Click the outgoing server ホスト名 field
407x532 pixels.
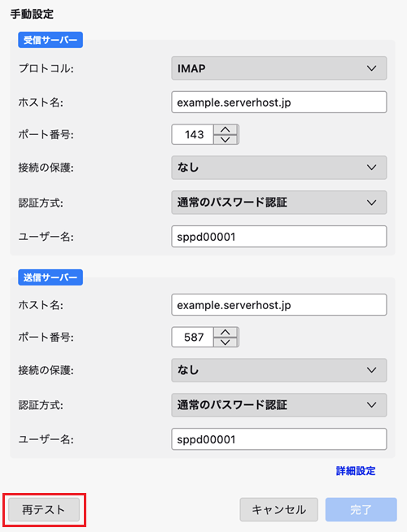(x=278, y=305)
